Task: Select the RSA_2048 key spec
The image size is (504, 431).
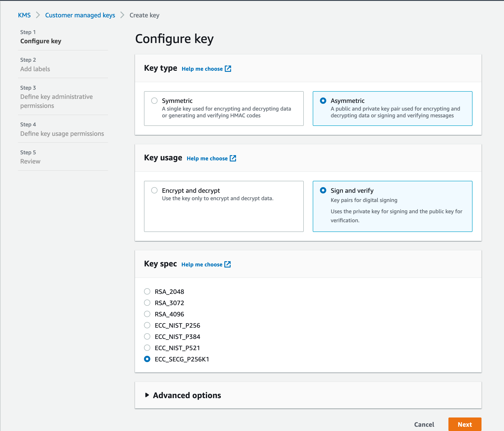Action: 147,291
